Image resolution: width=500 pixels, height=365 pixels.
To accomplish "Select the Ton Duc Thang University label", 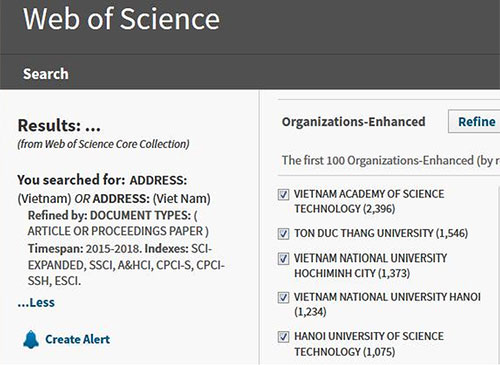I will [x=381, y=233].
